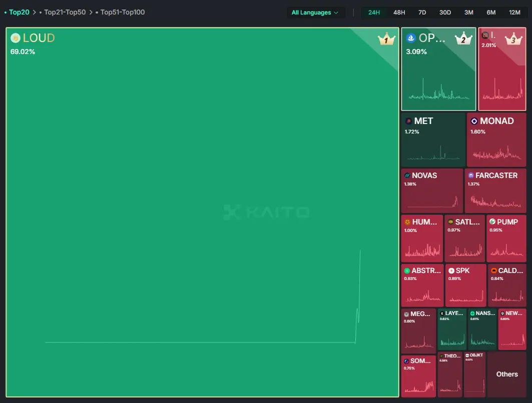532x403 pixels.
Task: Click the LOUD mindshare sparkline chart
Action: click(x=203, y=297)
